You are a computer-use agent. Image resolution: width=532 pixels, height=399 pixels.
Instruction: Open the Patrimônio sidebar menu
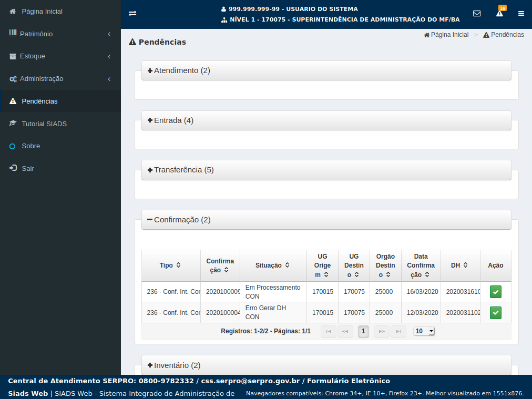tap(60, 34)
